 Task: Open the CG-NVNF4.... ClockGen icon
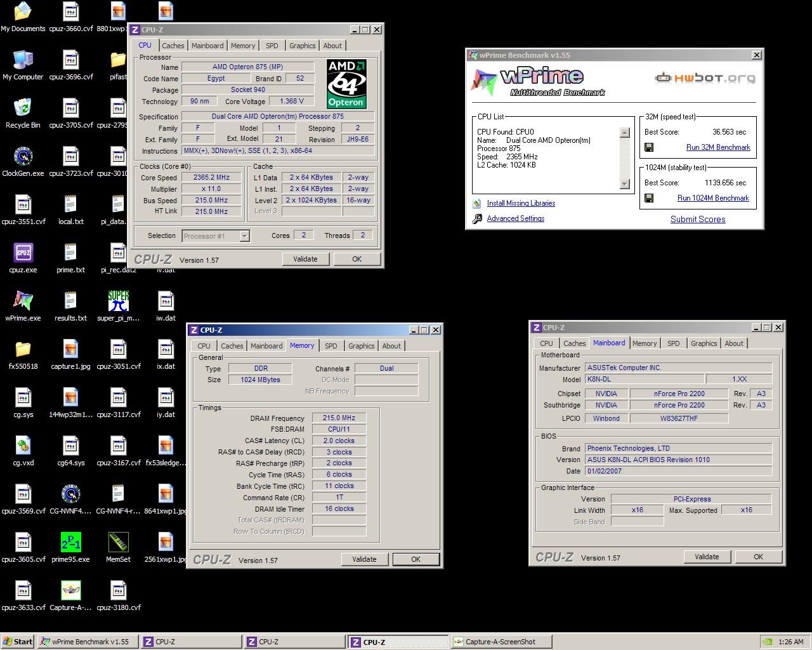coord(70,499)
